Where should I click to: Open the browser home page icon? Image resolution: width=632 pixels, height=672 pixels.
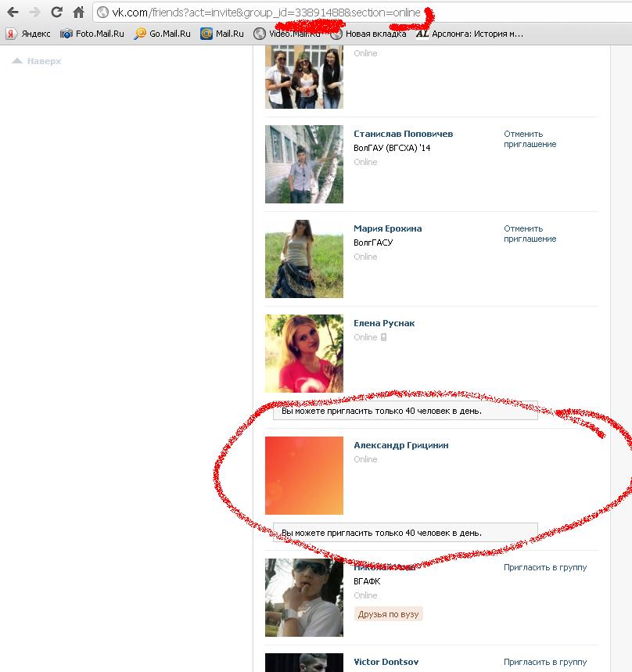pos(78,12)
